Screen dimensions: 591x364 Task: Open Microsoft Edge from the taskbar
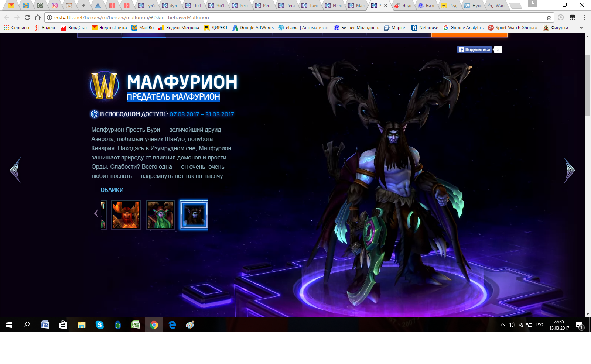172,325
